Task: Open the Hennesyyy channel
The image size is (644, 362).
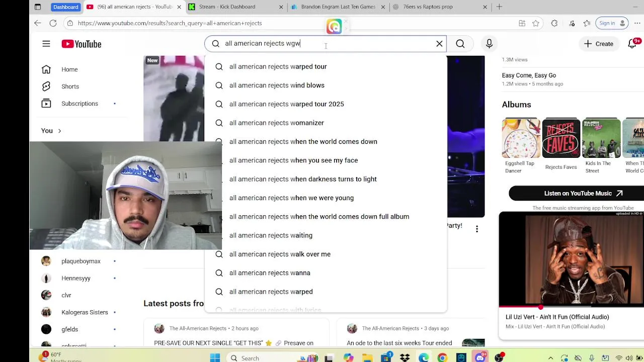Action: pyautogui.click(x=75, y=278)
